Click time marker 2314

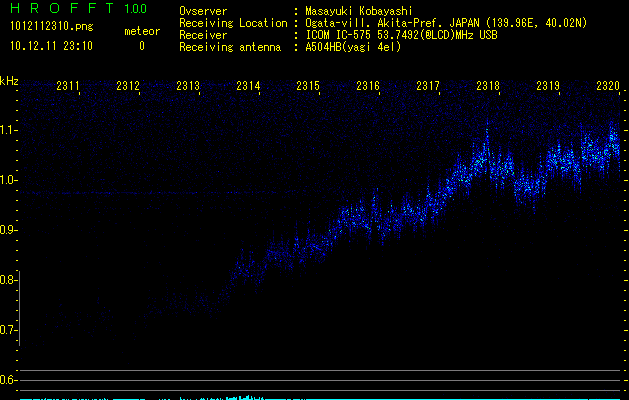(x=248, y=85)
